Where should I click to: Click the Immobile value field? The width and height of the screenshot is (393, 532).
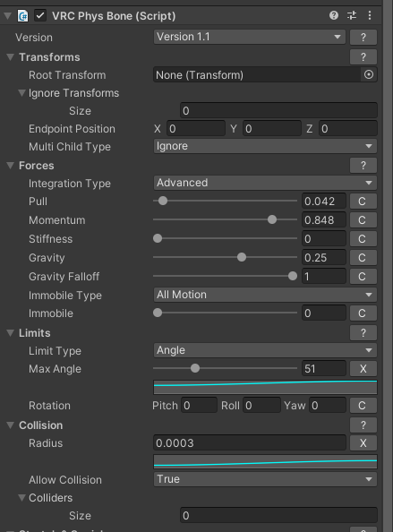324,313
